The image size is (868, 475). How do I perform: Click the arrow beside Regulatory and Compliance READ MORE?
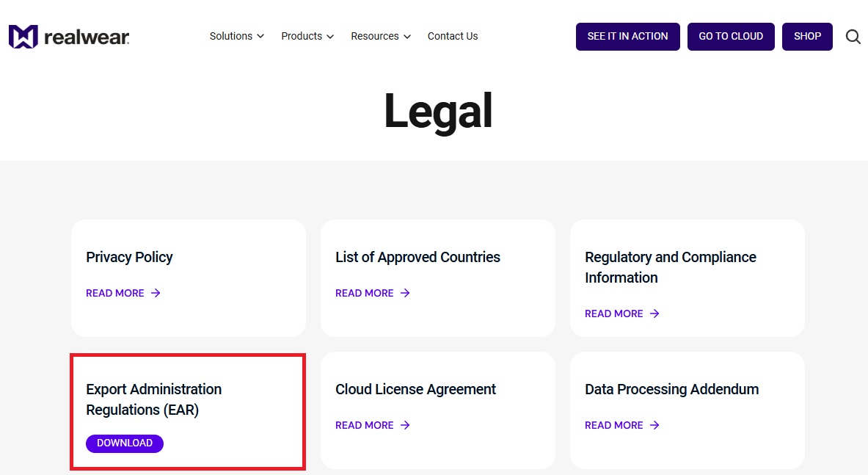point(654,313)
